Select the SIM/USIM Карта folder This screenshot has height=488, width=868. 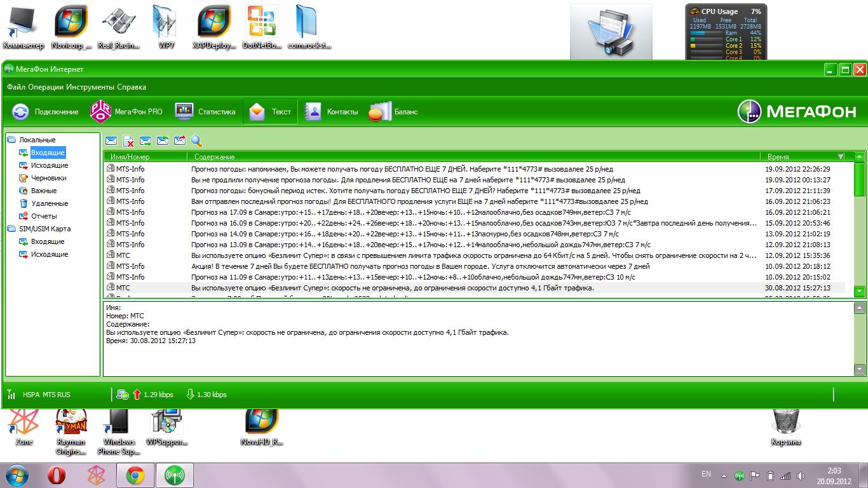45,229
